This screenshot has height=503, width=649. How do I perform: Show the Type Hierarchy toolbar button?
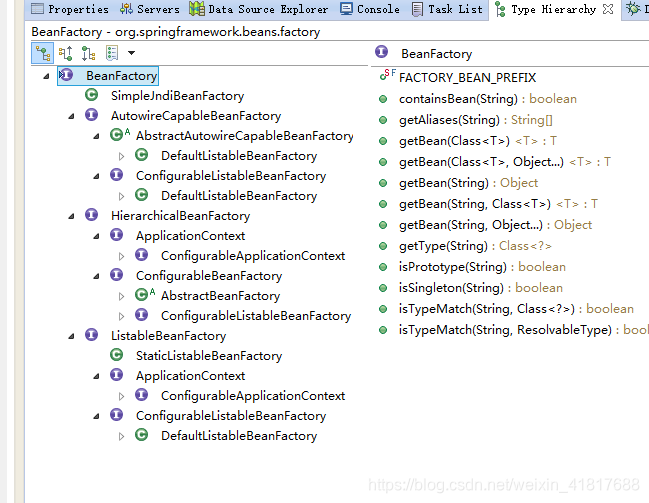click(43, 53)
